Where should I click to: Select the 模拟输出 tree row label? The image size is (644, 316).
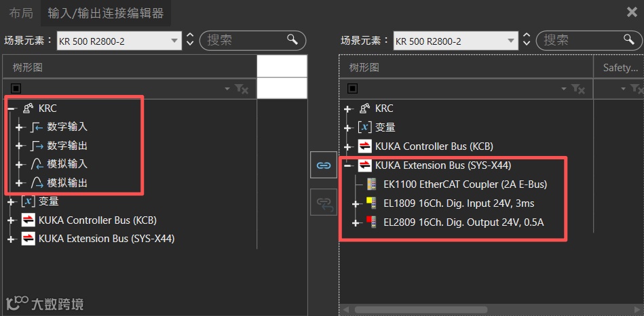[x=67, y=183]
